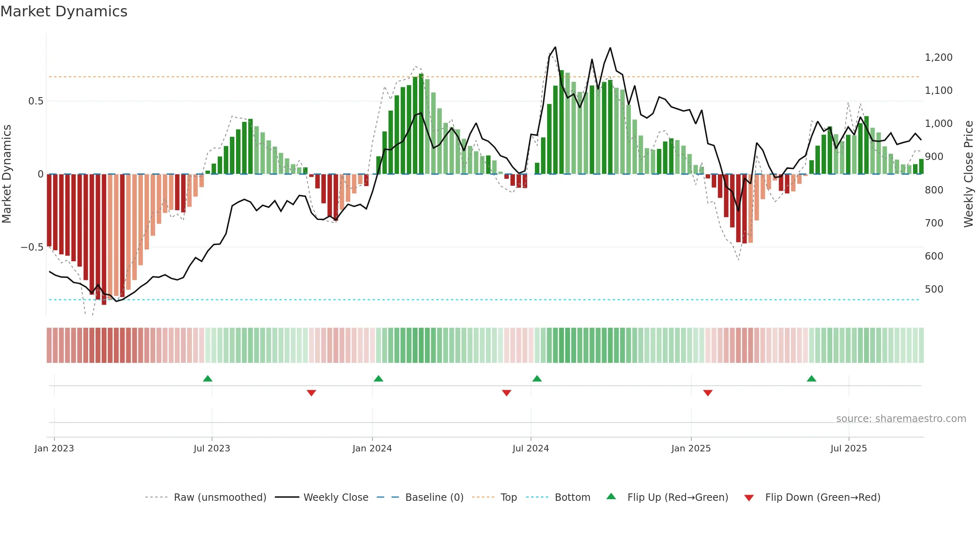Select the Jul 2023 x-axis label

212,448
